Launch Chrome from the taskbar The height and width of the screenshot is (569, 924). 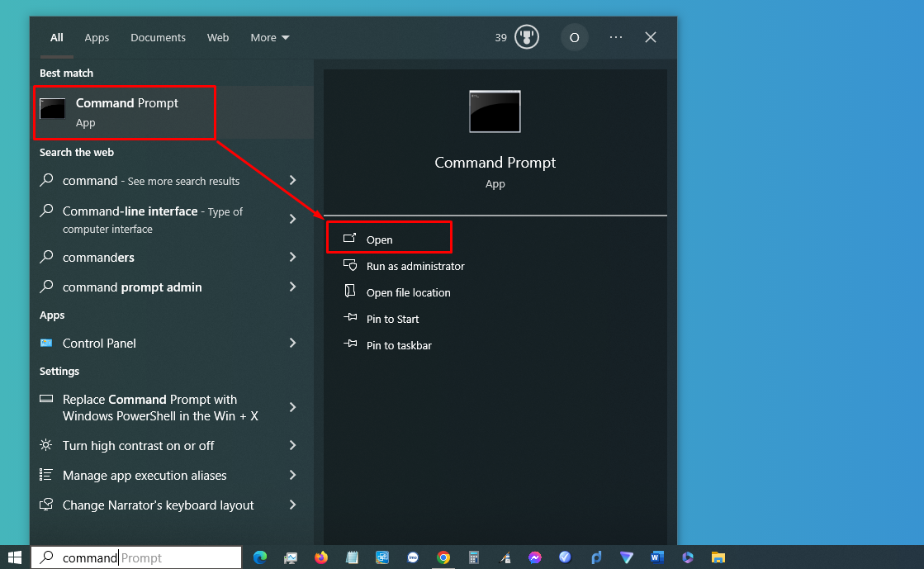click(x=443, y=557)
